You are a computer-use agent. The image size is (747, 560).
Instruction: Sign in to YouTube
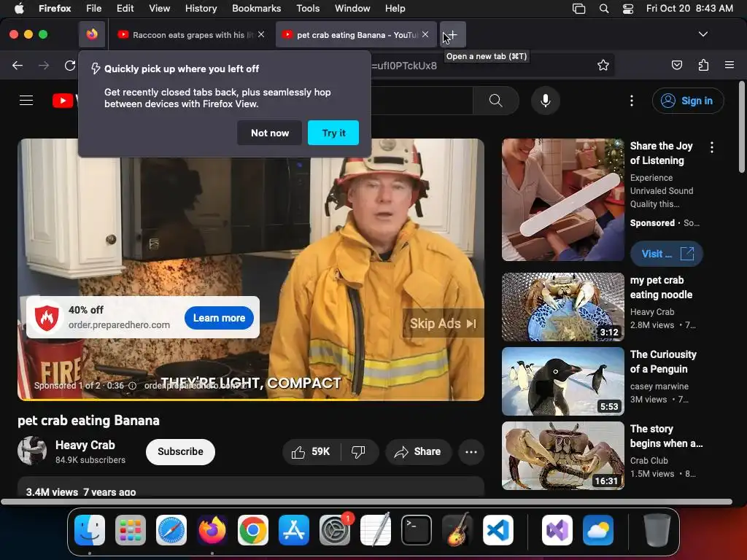(688, 101)
